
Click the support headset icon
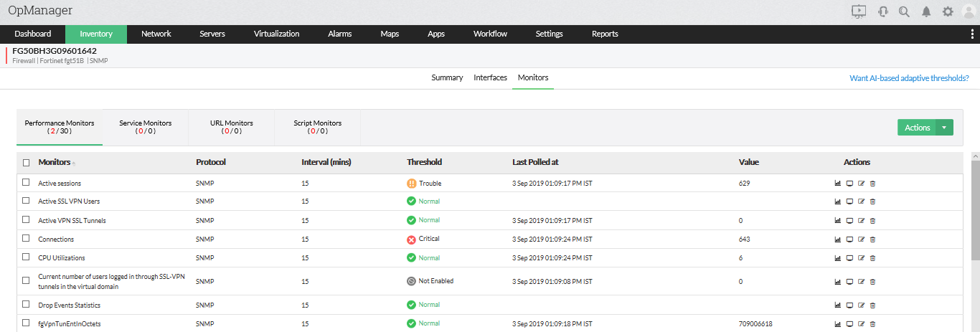(883, 11)
